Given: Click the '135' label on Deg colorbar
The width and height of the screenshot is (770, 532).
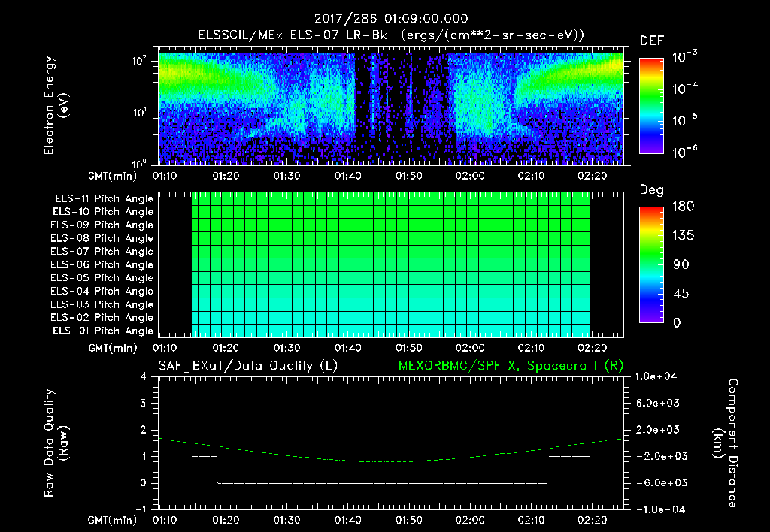Looking at the screenshot, I should click(684, 236).
